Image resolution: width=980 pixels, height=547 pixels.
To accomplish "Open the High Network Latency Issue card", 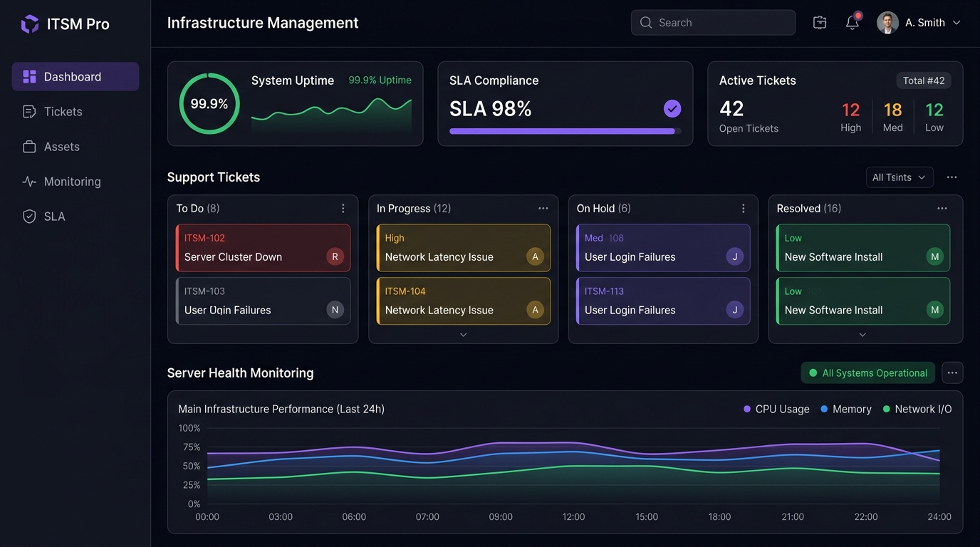I will point(463,248).
